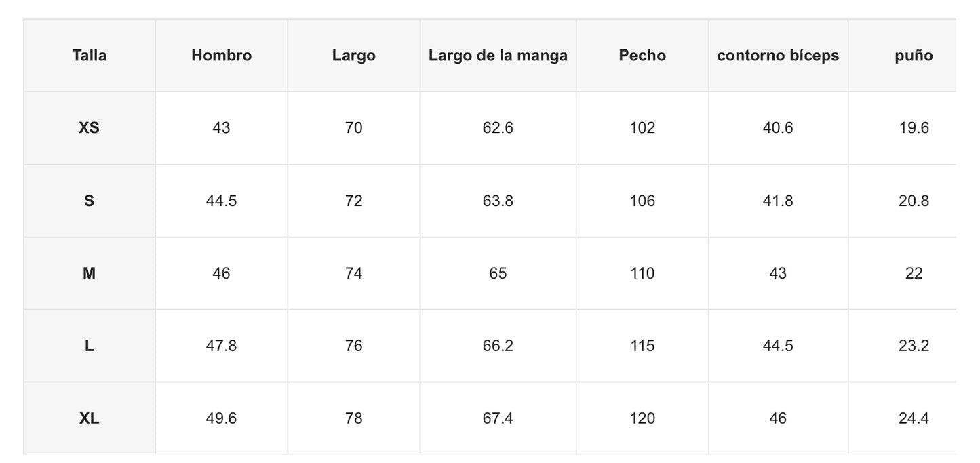Viewport: 980px width, 463px height.
Task: Select the XS size row label
Action: click(89, 127)
